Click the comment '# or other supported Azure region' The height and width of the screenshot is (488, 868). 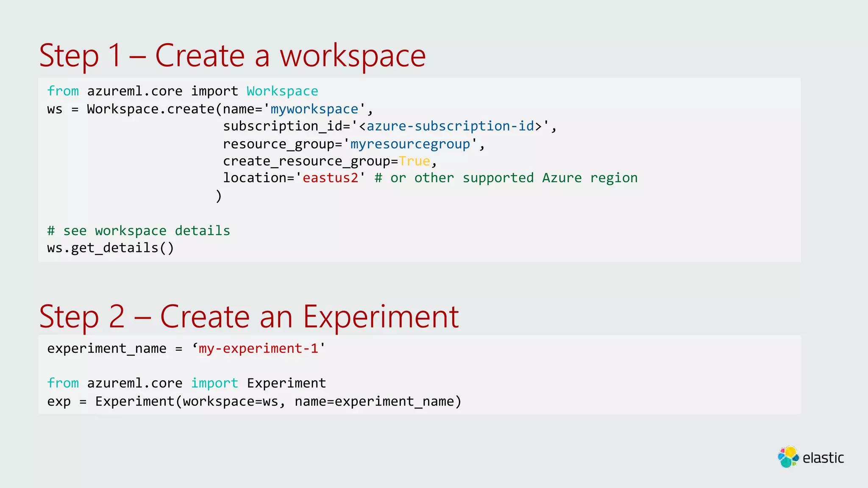click(506, 178)
